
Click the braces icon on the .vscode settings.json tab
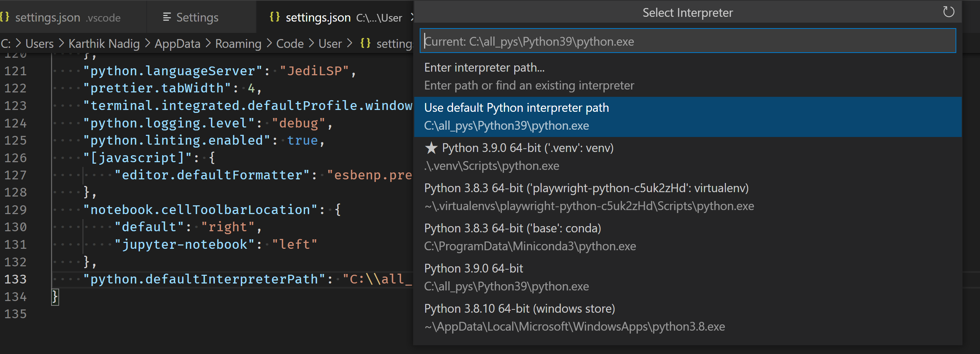[5, 17]
